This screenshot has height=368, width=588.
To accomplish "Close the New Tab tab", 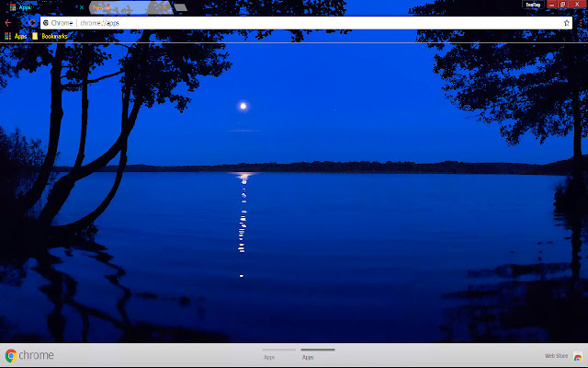I will [x=164, y=7].
